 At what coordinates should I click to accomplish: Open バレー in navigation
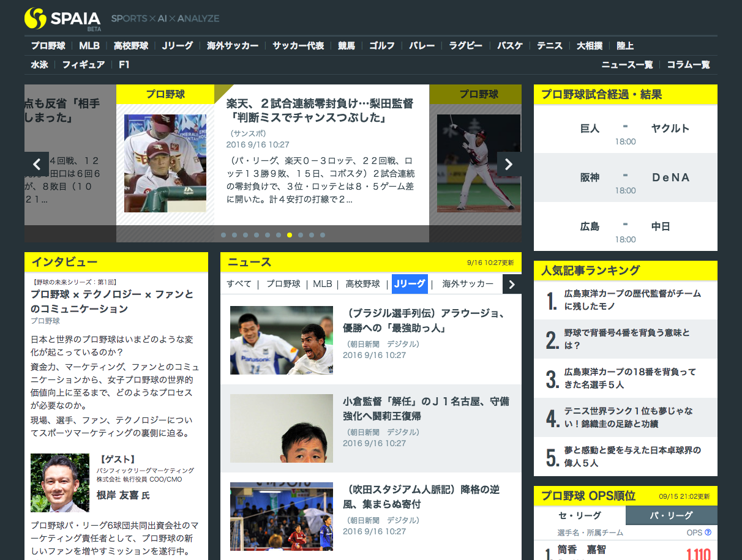pos(422,45)
